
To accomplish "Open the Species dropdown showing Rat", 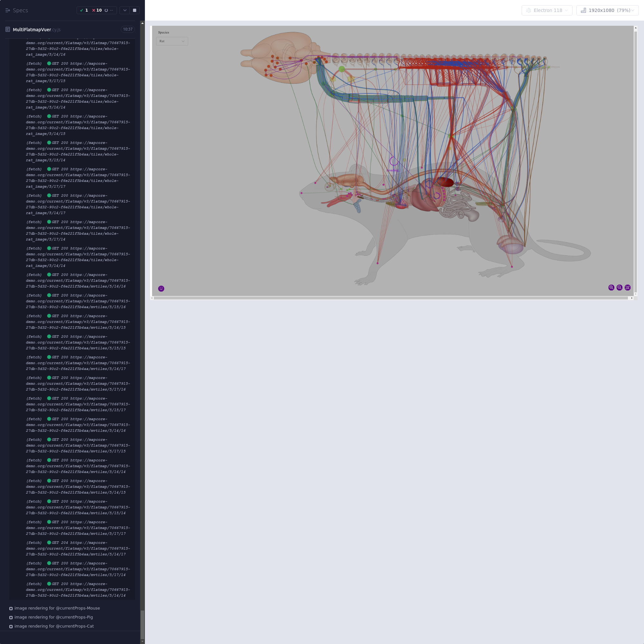I will click(x=172, y=41).
